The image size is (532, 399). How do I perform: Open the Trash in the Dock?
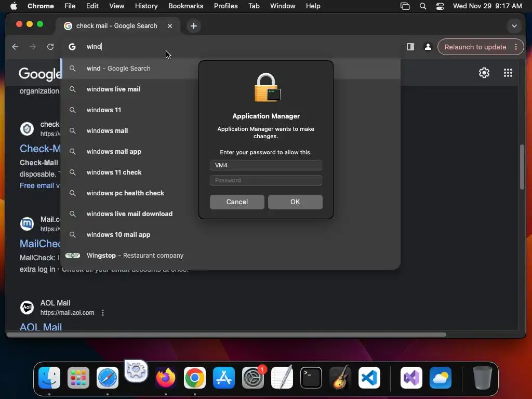click(482, 378)
